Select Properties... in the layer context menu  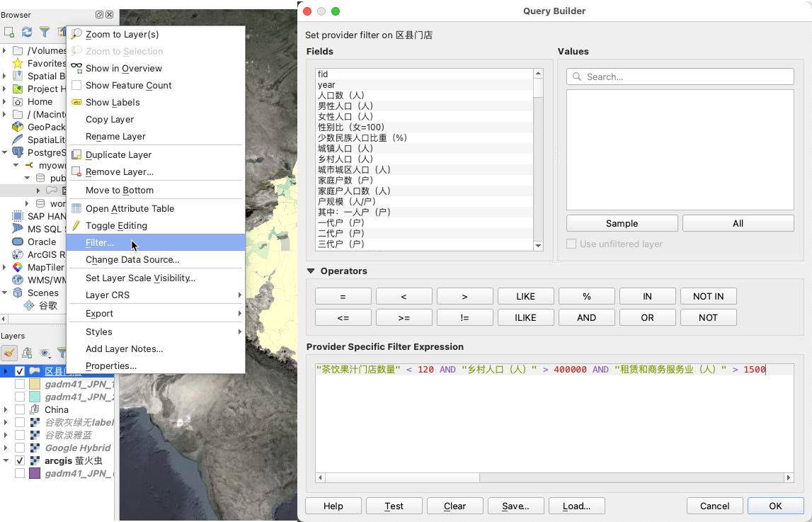(111, 365)
